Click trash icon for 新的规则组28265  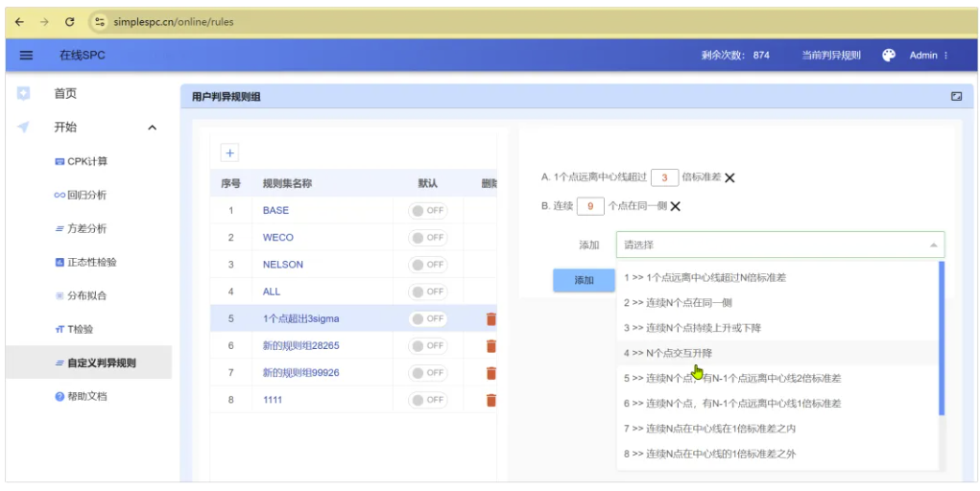[x=490, y=346]
